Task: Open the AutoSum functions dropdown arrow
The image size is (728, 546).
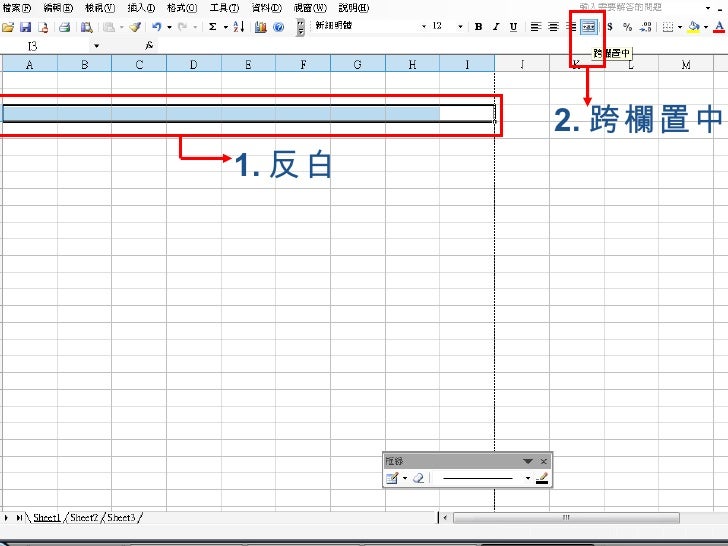Action: [225, 27]
